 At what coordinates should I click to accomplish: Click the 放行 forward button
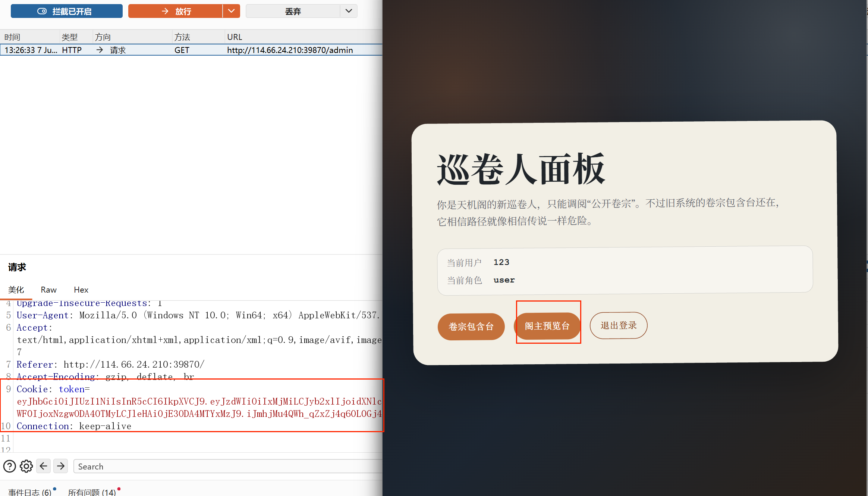[x=175, y=11]
